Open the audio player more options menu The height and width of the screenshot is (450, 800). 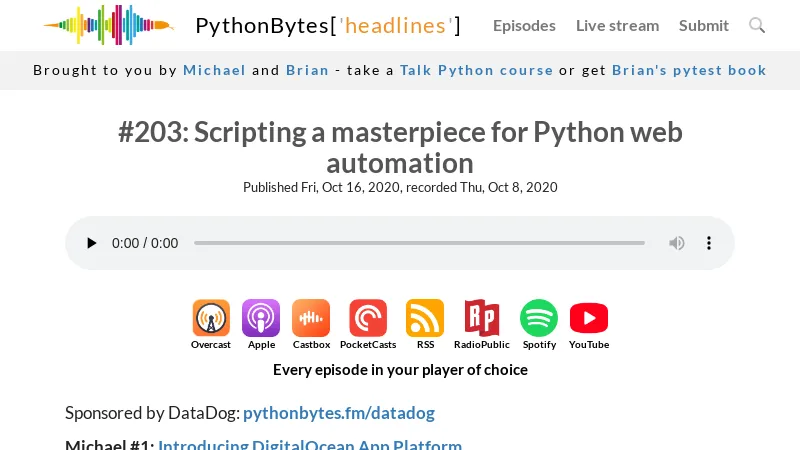click(x=709, y=243)
